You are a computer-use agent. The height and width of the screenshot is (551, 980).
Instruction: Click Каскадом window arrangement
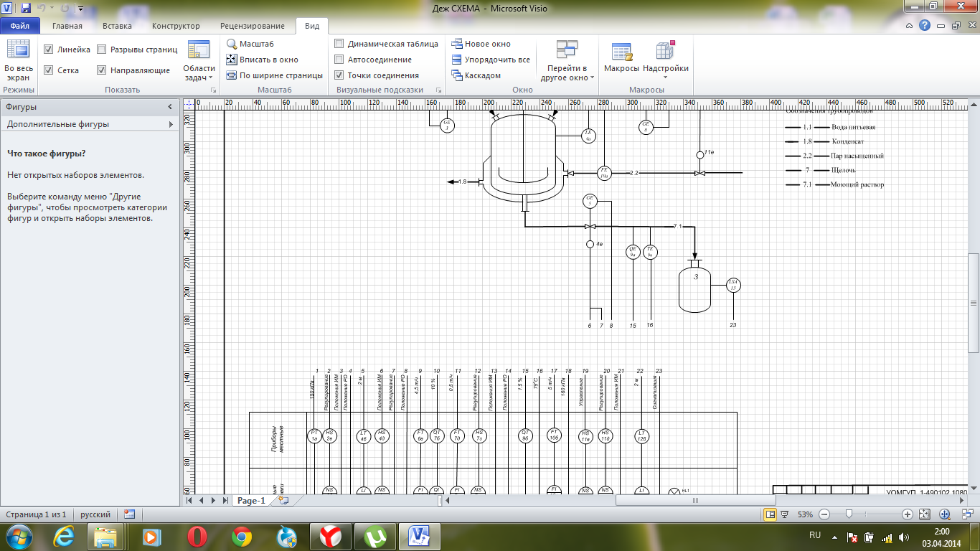pyautogui.click(x=476, y=75)
